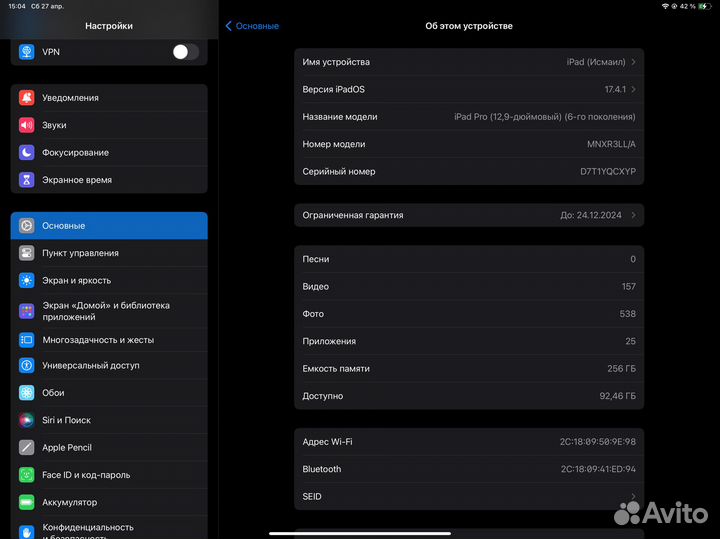
Task: Open the Пункт управления icon
Action: point(27,253)
